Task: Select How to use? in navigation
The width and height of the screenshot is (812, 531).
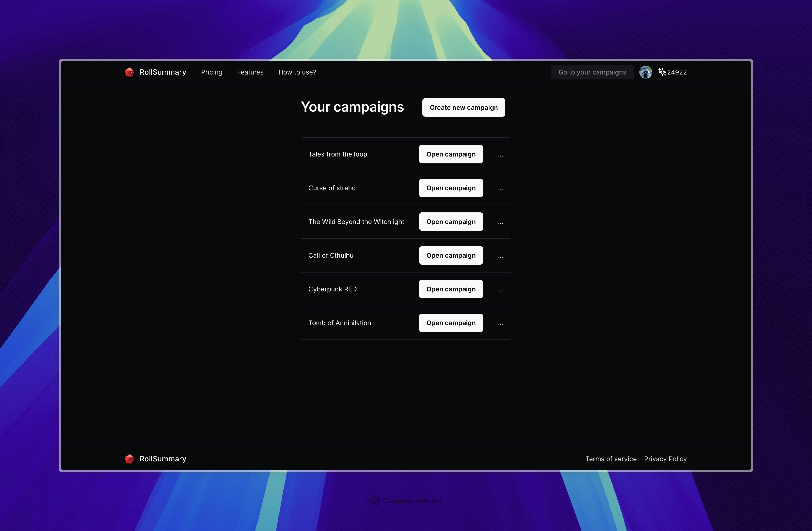Action: [x=297, y=72]
